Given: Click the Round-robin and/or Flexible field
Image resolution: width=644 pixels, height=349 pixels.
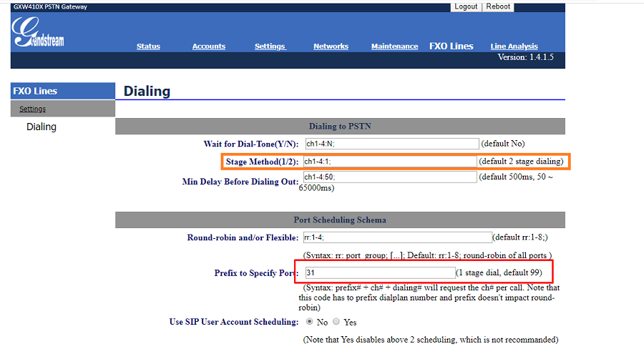Looking at the screenshot, I should 397,237.
